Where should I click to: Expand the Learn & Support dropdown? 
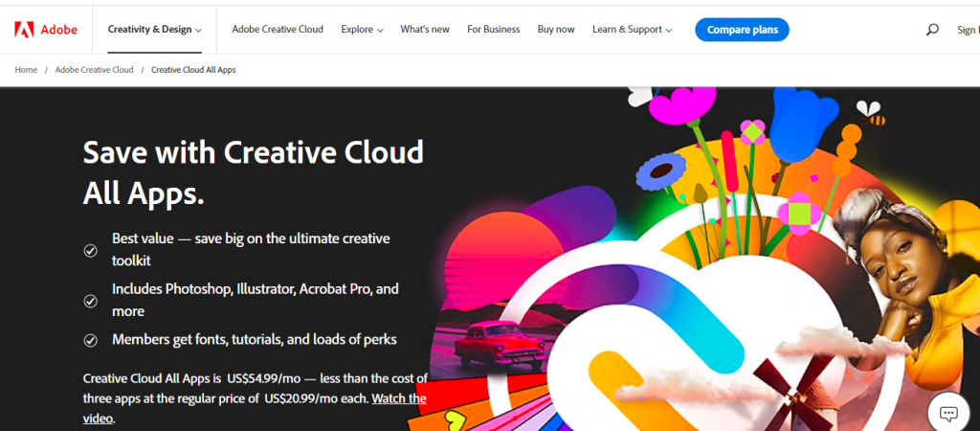pyautogui.click(x=632, y=30)
